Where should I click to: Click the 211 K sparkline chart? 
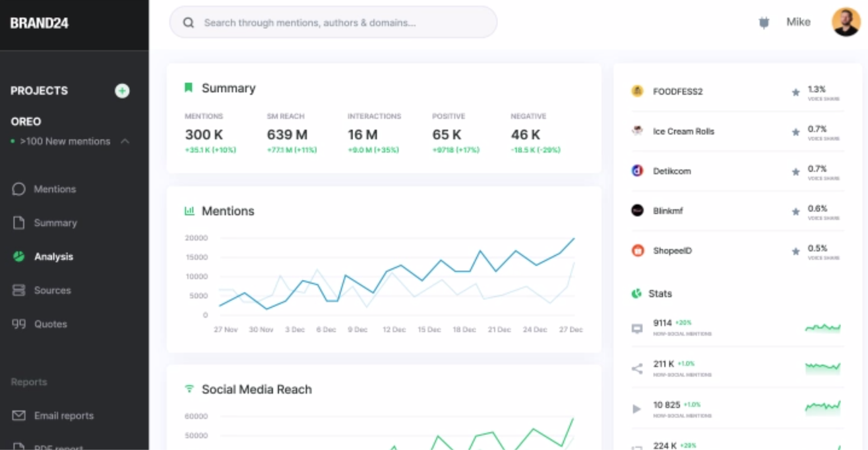pyautogui.click(x=823, y=368)
